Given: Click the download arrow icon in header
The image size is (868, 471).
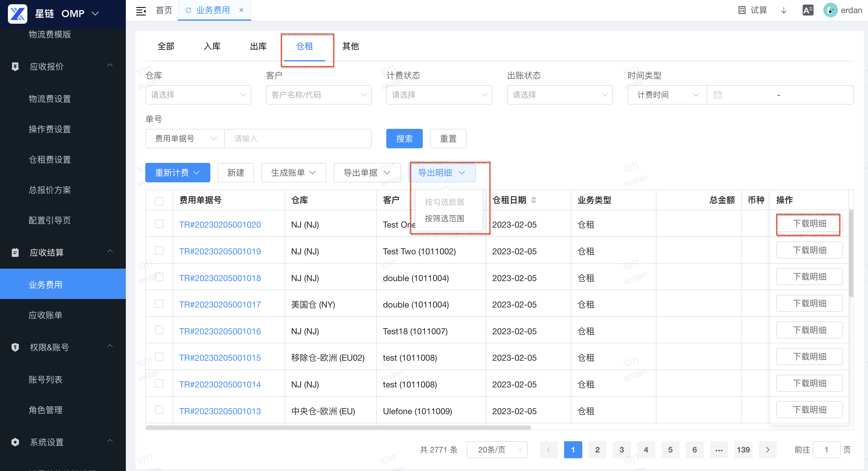Looking at the screenshot, I should point(784,10).
